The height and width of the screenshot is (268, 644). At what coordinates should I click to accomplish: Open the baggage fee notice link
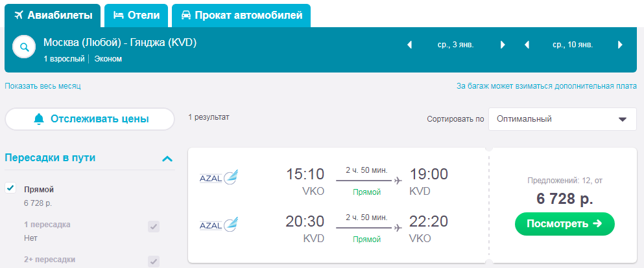(x=547, y=86)
